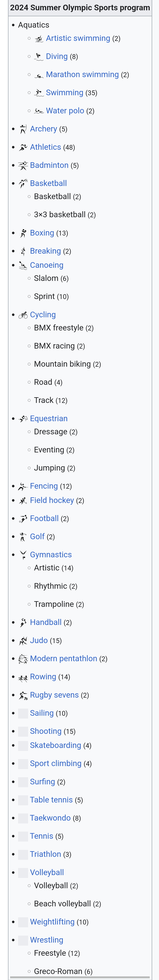
Task: Click the Equestrian pictogram icon
Action: click(x=23, y=419)
